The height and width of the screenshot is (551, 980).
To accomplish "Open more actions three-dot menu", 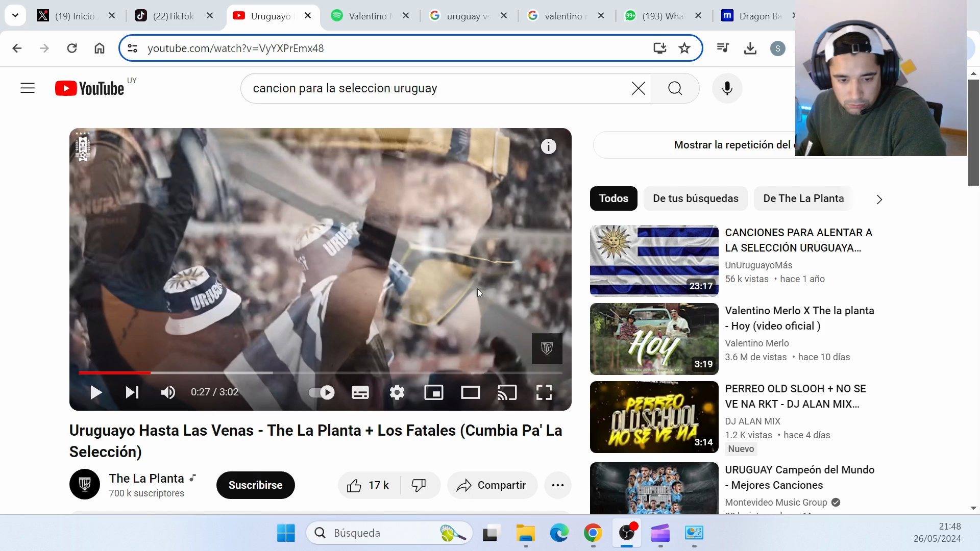I will (558, 485).
